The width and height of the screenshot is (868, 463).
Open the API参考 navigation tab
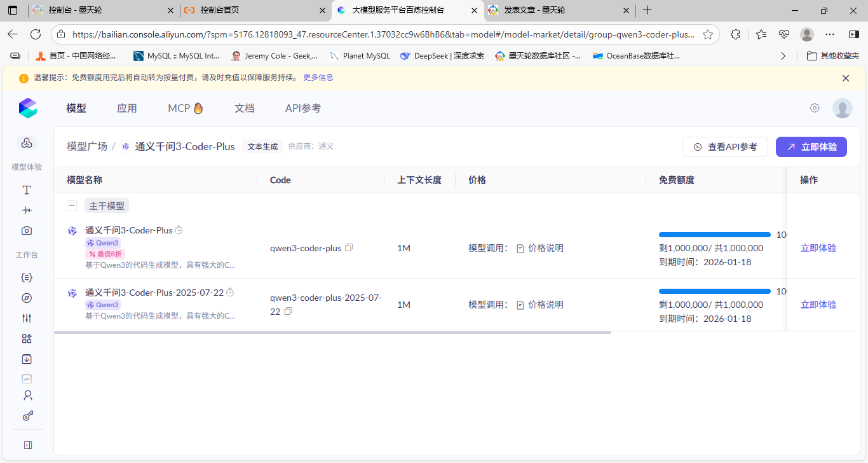coord(303,108)
